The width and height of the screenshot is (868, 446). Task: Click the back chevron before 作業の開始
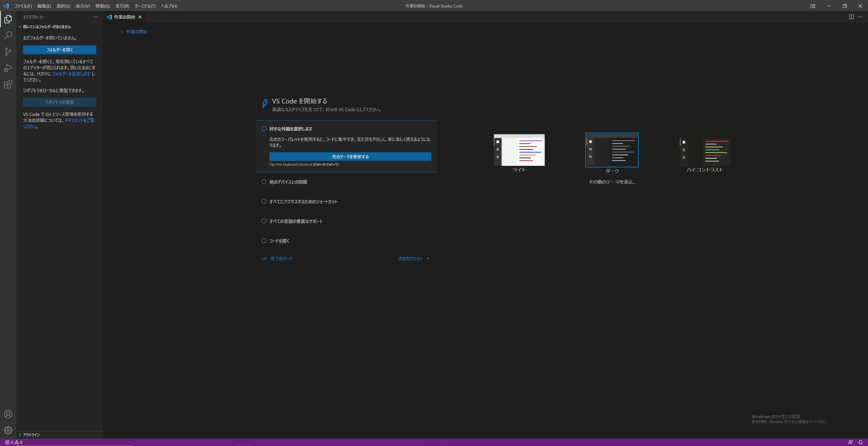(122, 32)
